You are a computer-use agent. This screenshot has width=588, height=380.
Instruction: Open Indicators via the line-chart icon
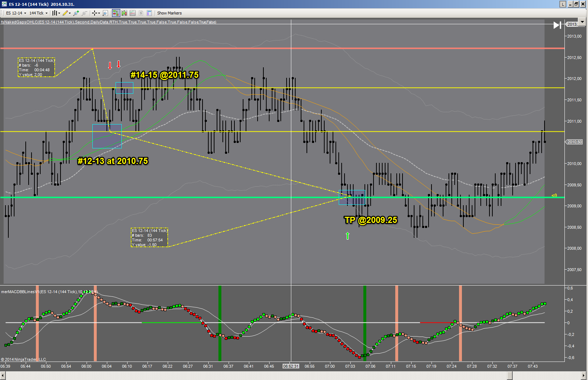pos(133,13)
